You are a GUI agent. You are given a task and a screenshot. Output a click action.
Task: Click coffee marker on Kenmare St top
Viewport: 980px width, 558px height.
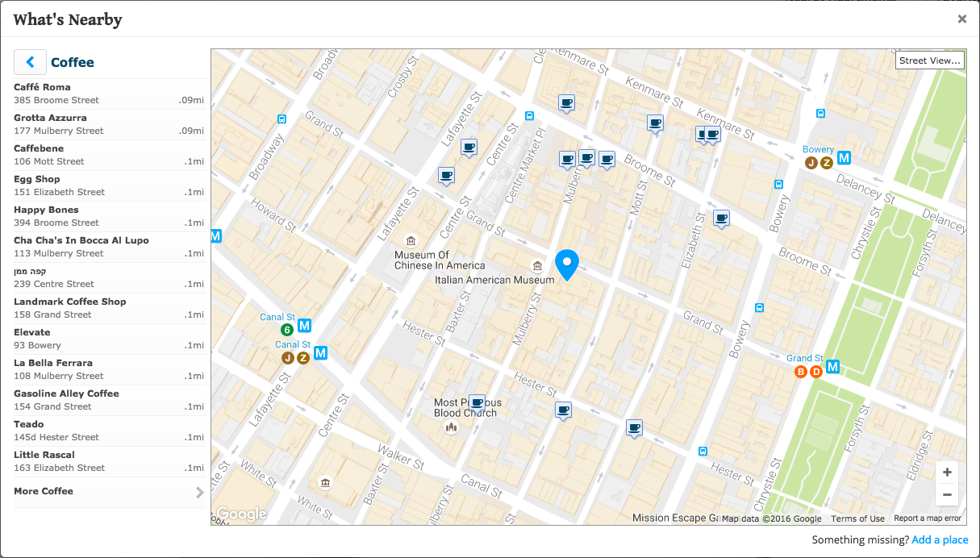(x=567, y=102)
